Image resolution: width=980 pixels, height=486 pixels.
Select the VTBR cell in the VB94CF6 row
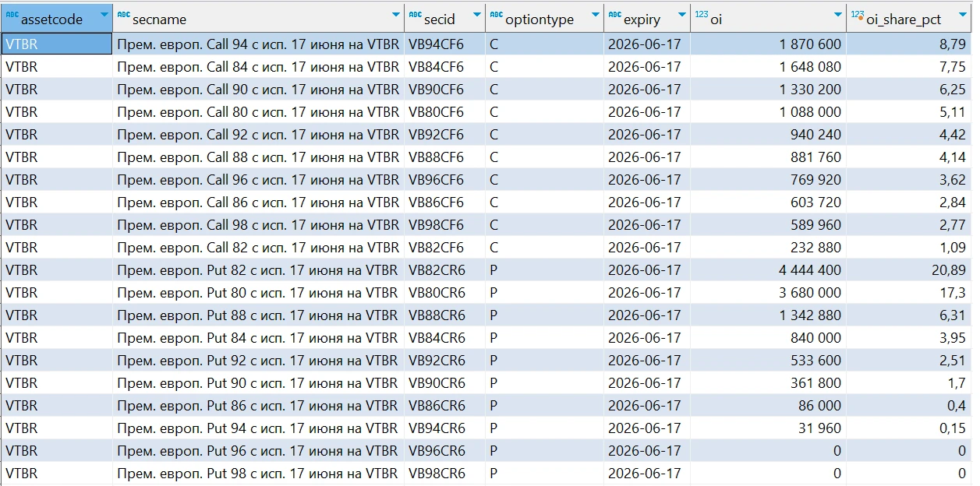[56, 44]
